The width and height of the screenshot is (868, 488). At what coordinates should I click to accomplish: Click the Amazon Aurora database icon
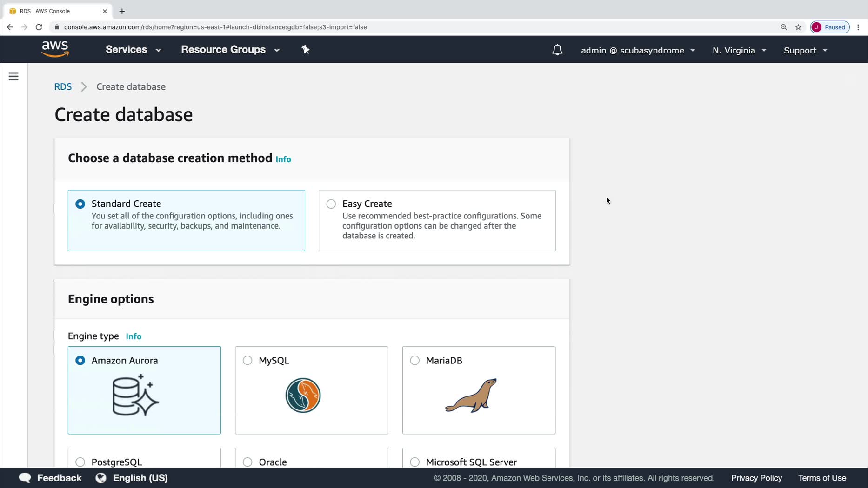pyautogui.click(x=135, y=395)
